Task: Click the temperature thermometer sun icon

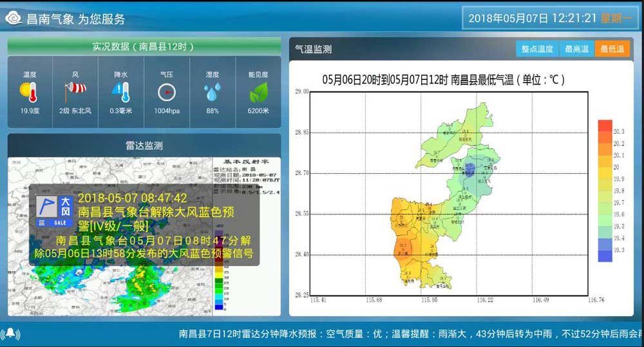Action: (30, 93)
